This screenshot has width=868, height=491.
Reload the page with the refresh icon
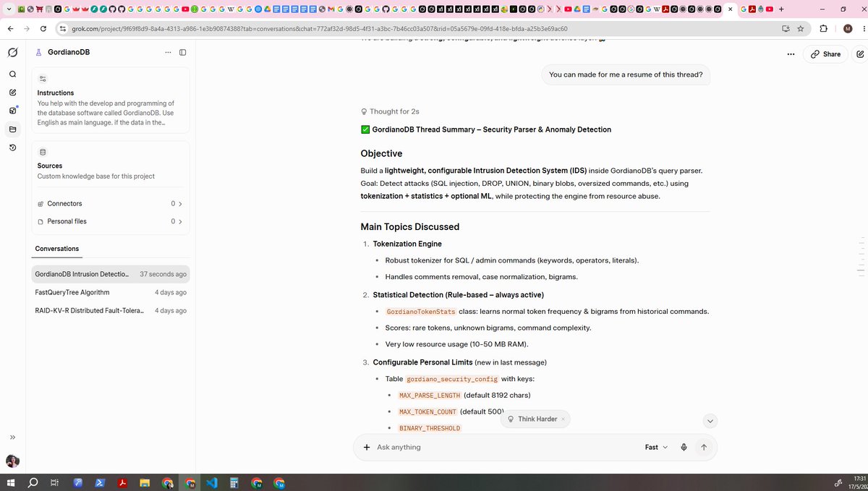click(43, 28)
